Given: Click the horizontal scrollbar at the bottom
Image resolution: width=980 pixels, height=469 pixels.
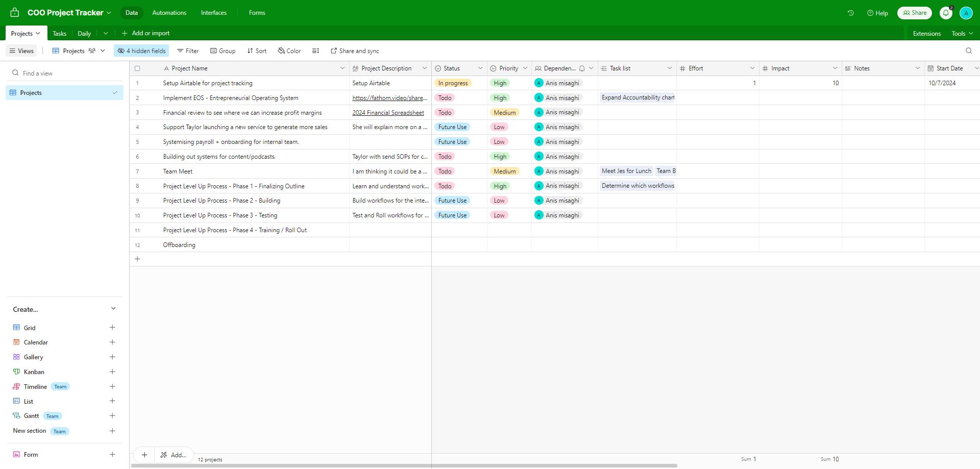Looking at the screenshot, I should coord(404,465).
